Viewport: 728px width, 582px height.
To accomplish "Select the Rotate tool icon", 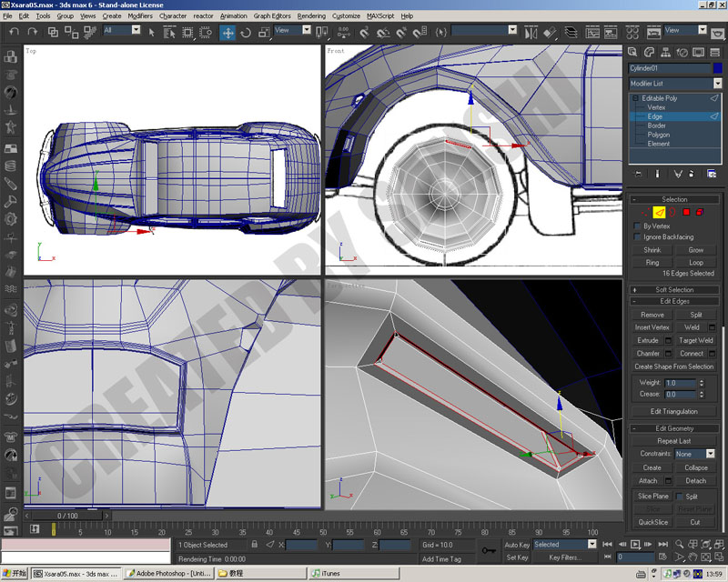I will 246,33.
